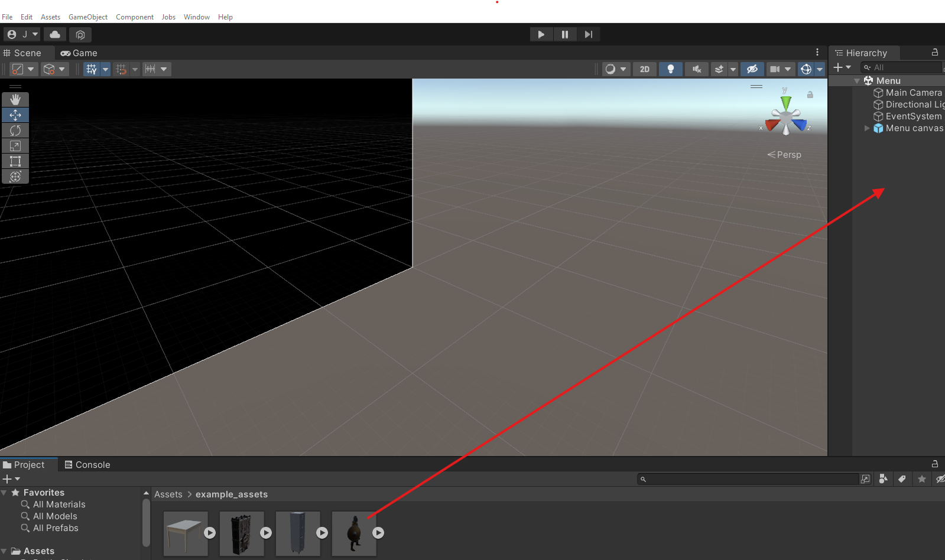Viewport: 945px width, 560px height.
Task: Click the scene camera settings icon
Action: (774, 69)
